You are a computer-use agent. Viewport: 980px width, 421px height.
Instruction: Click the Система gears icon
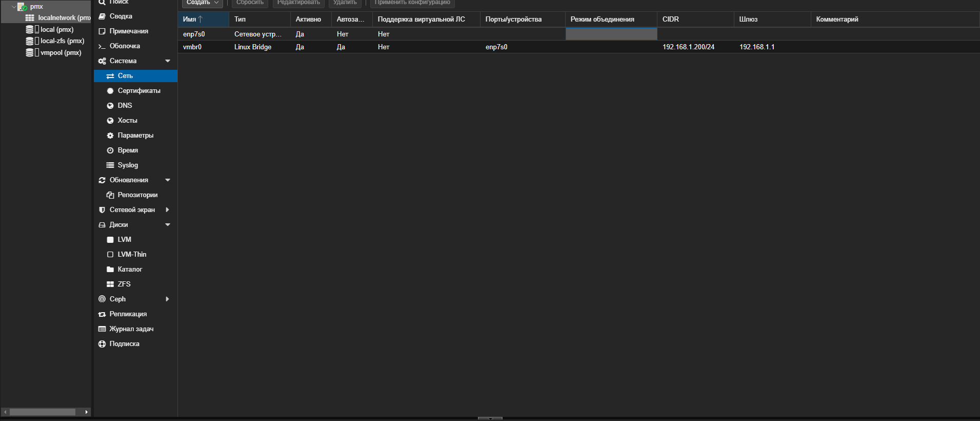(x=102, y=61)
